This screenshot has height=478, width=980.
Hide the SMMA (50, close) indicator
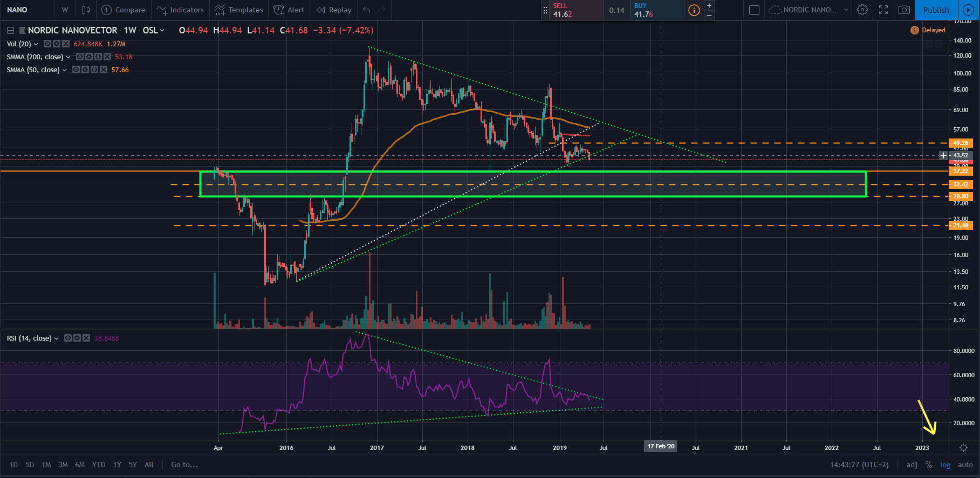click(x=76, y=70)
